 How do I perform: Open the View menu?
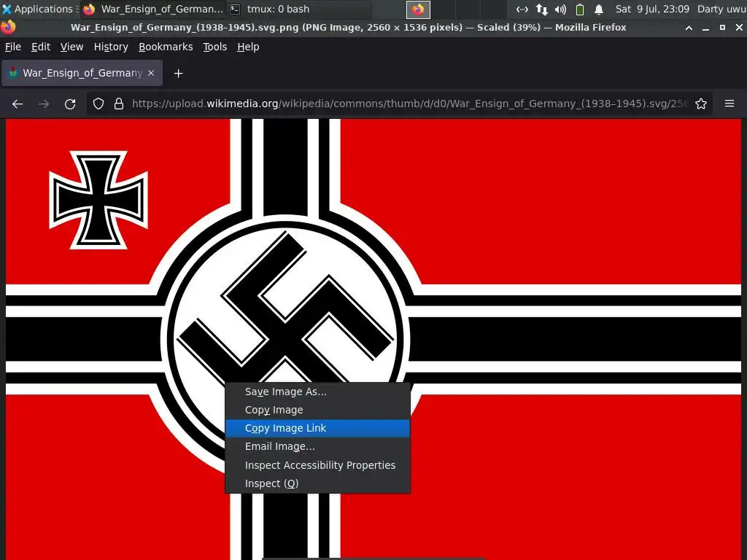pyautogui.click(x=72, y=47)
